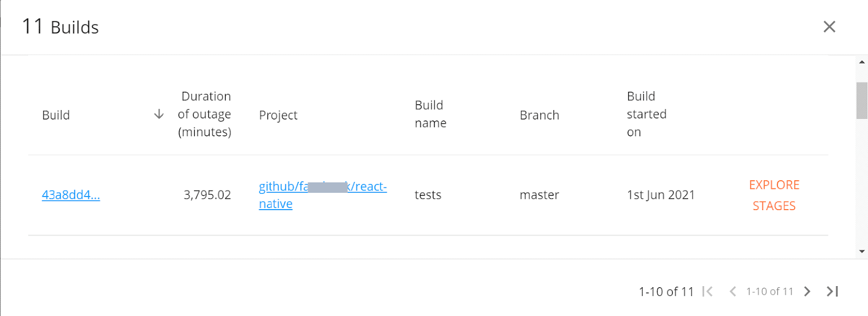
Task: Click the tests build name cell
Action: pyautogui.click(x=428, y=194)
